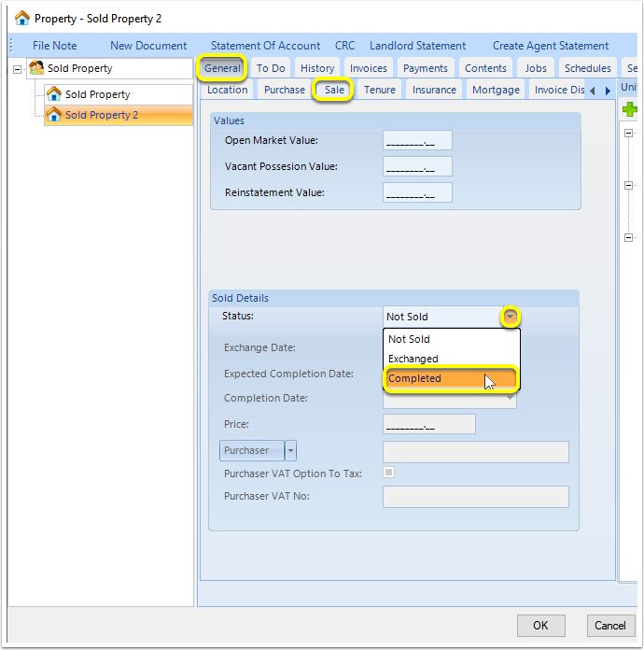The height and width of the screenshot is (650, 644).
Task: Click the house icon in title bar
Action: click(x=22, y=19)
